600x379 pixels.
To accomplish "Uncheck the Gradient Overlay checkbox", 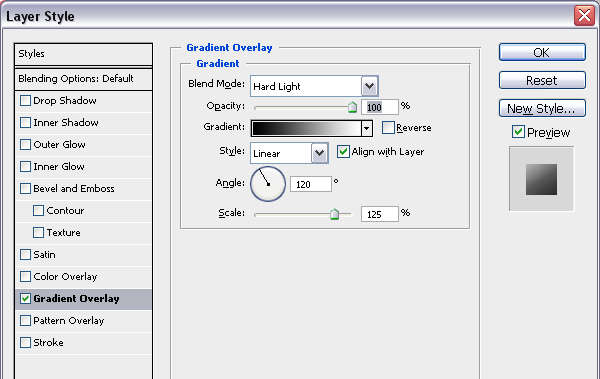I will click(25, 299).
